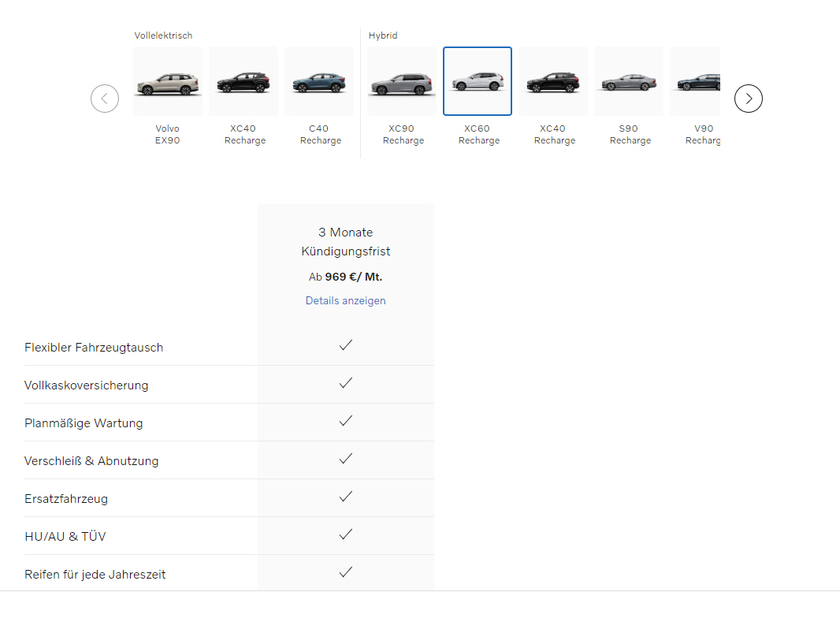Screen dimensions: 840x618
Task: Click the 'HU/AU & TÜV' row label
Action: point(65,537)
